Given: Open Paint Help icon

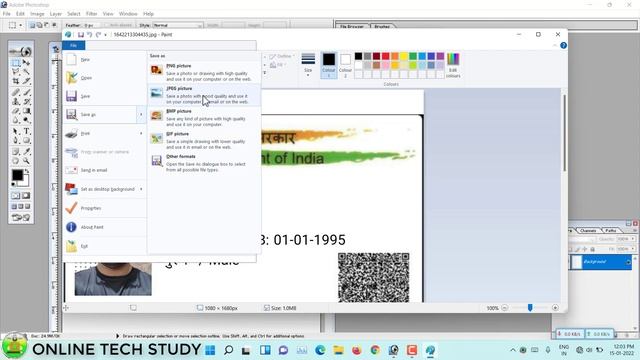Looking at the screenshot, I should pyautogui.click(x=563, y=45).
